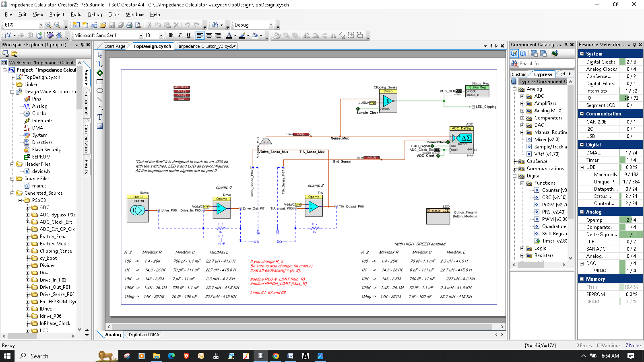
Task: Select the green sheet connector tool
Action: point(100,73)
